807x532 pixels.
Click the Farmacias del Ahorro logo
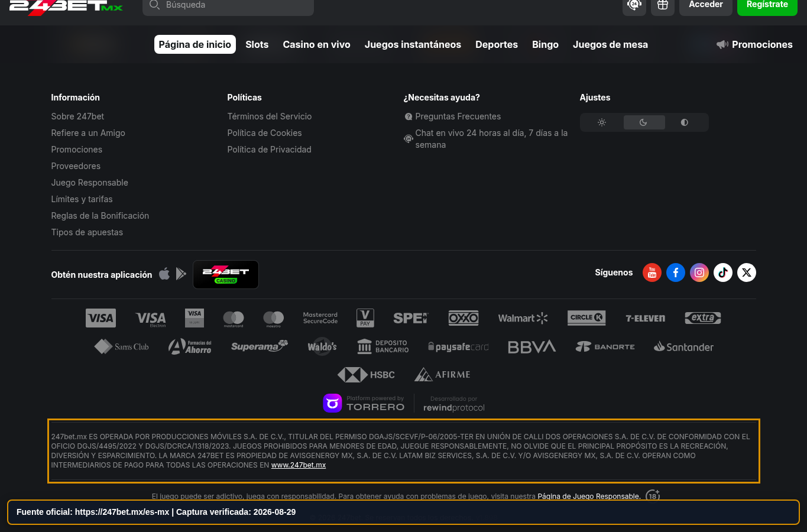[x=190, y=346]
